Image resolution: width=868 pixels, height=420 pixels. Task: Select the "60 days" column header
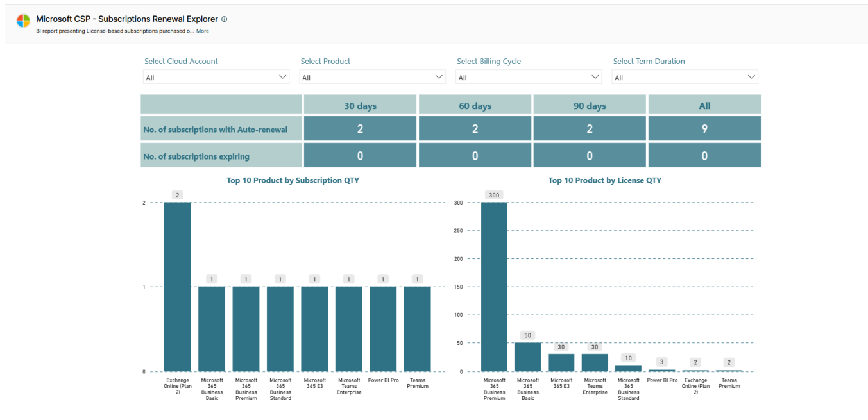coord(475,105)
